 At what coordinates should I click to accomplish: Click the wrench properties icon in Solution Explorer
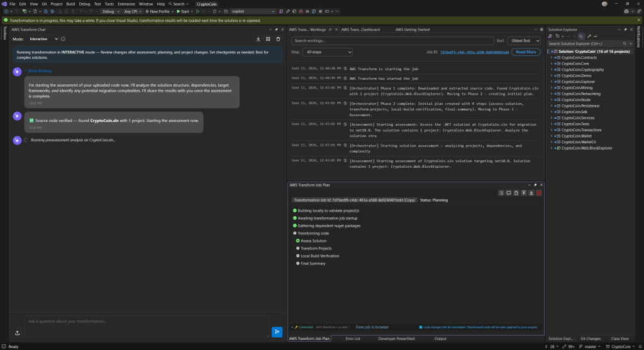589,36
